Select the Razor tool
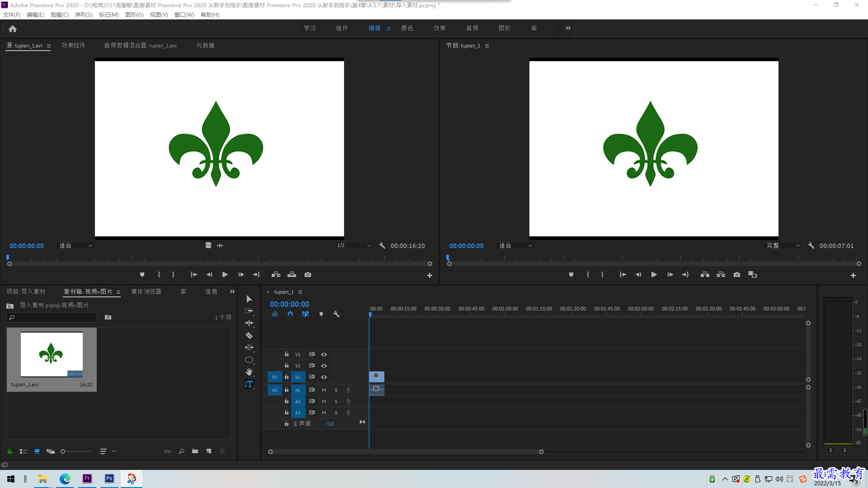 coord(249,335)
